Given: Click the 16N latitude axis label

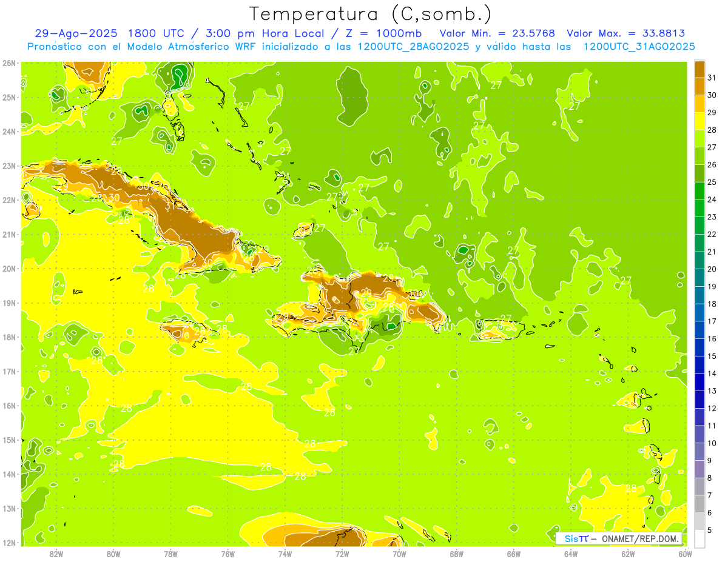Looking at the screenshot, I should 9,406.
